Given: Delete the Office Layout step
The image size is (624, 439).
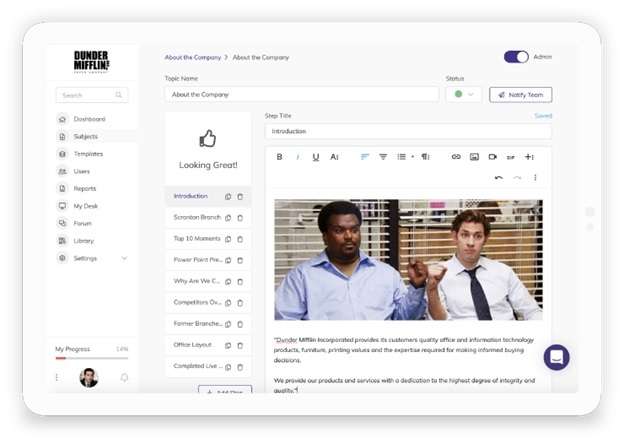Looking at the screenshot, I should coord(240,345).
